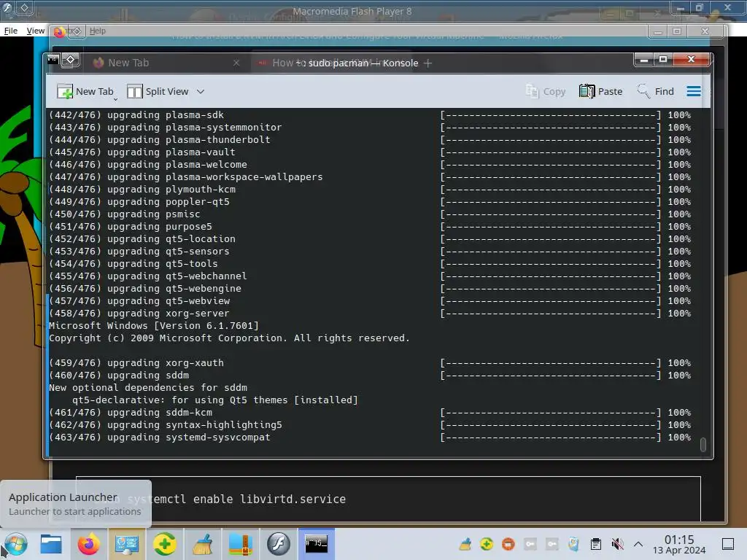This screenshot has width=747, height=560.
Task: Click text 'Microsoft Windows [Version 6.1.7601]'
Action: pyautogui.click(x=154, y=326)
